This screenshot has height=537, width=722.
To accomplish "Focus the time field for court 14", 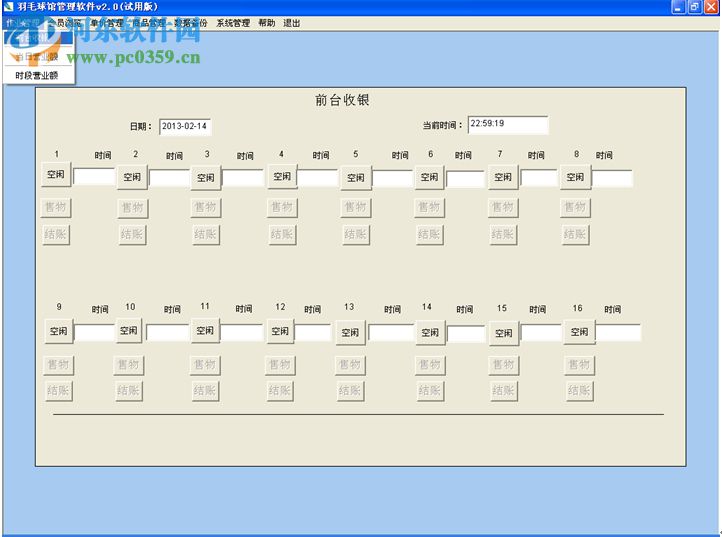I will 466,334.
